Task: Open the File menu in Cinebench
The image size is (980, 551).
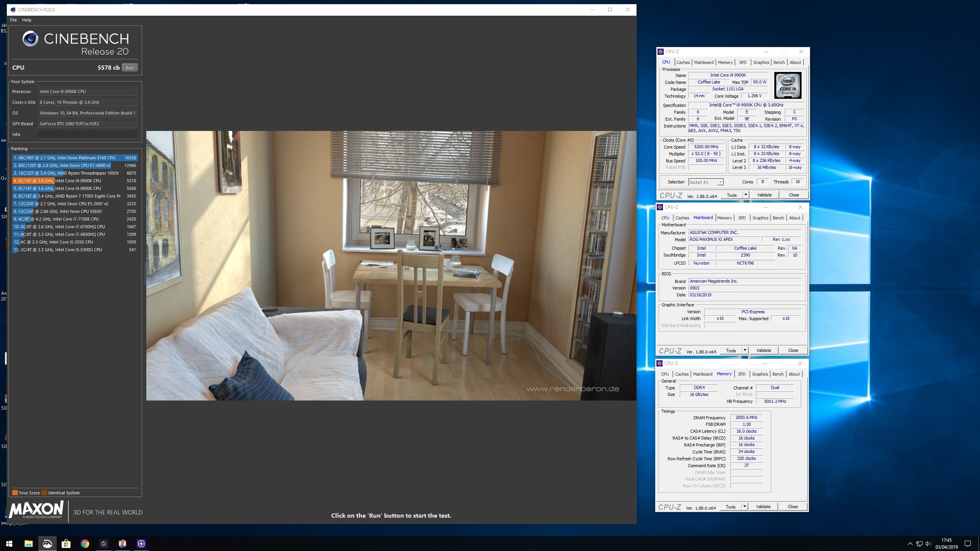Action: point(13,20)
